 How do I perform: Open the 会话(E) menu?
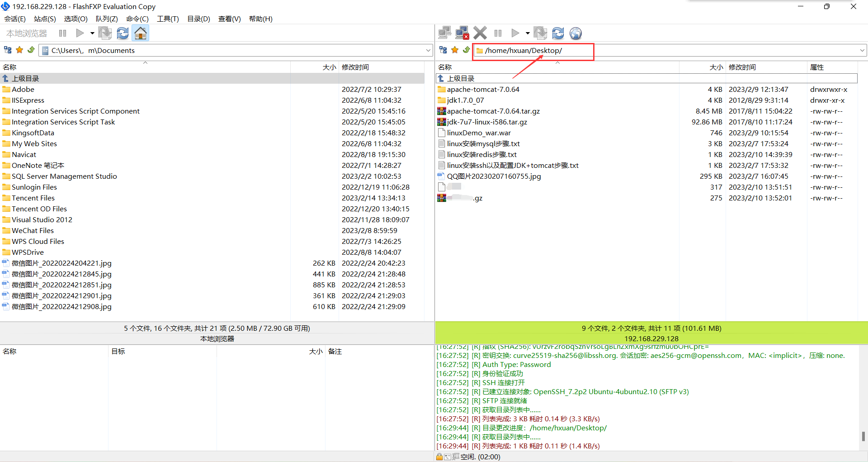point(15,19)
